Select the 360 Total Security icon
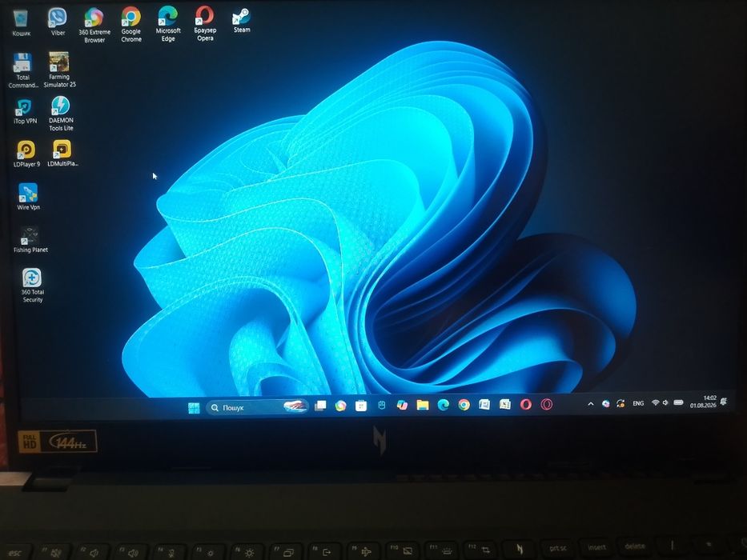The image size is (747, 560). click(32, 286)
